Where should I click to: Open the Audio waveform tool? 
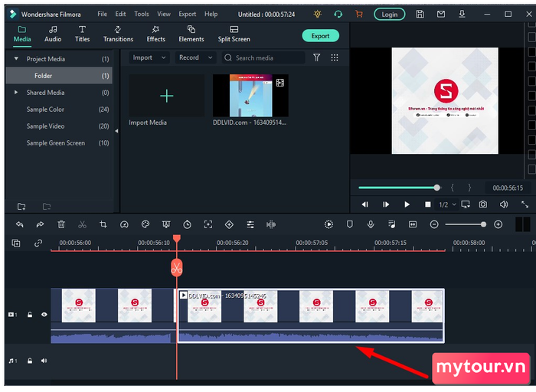tap(271, 224)
